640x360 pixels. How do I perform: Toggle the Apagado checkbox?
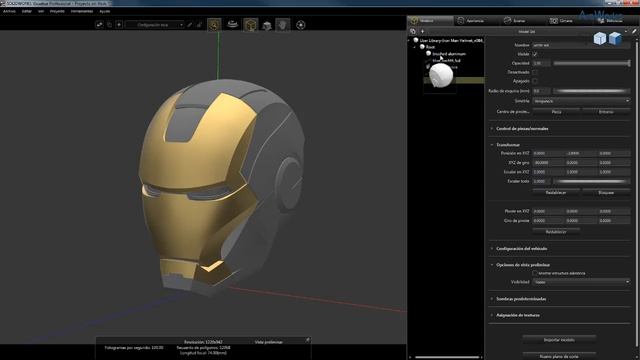click(535, 81)
